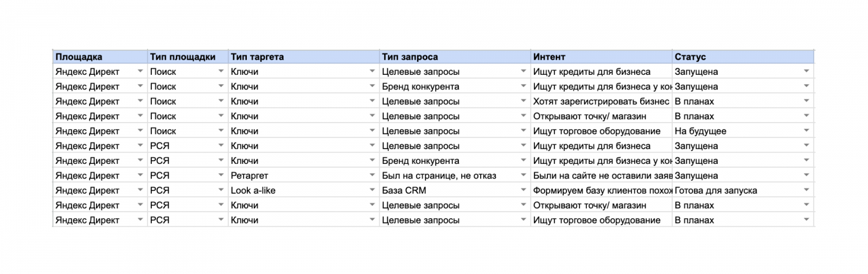This screenshot has height=274, width=868.
Task: Expand the "Look a-like" target type dropdown
Action: pos(372,190)
